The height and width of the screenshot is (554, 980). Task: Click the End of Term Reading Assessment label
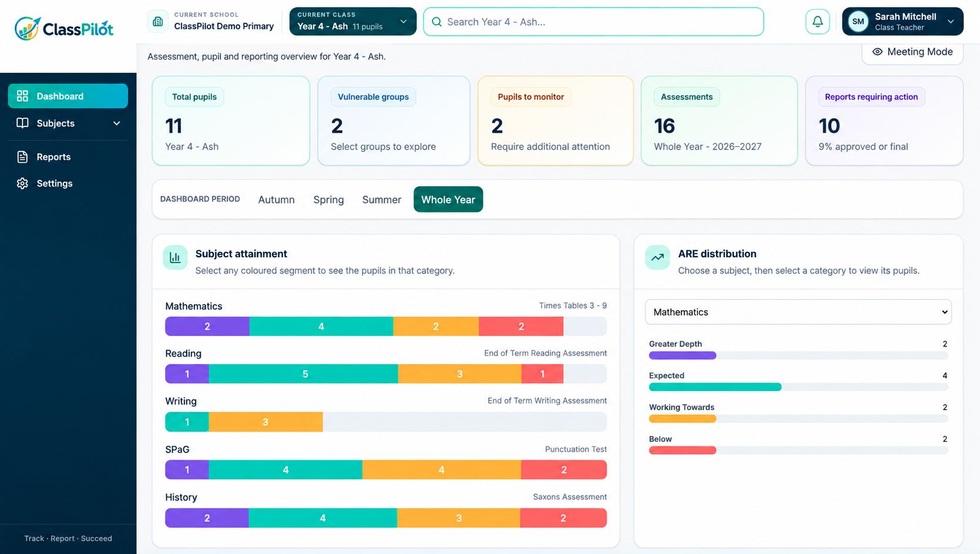pos(545,353)
